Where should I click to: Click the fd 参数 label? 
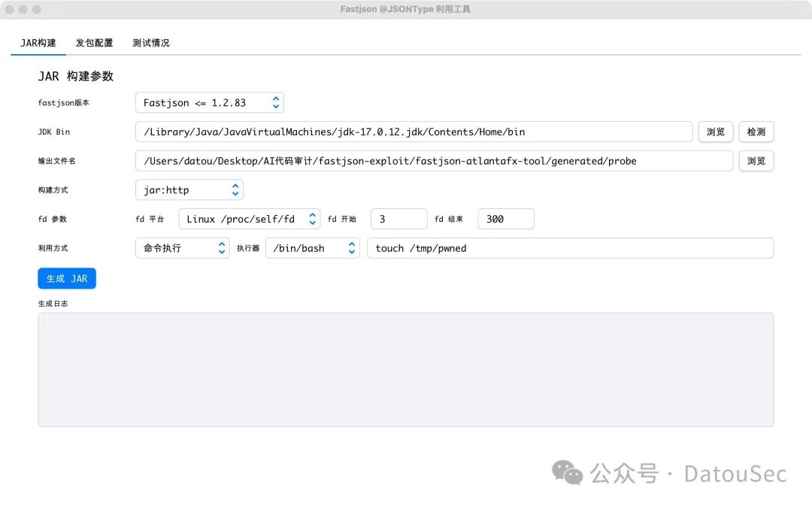click(x=53, y=219)
